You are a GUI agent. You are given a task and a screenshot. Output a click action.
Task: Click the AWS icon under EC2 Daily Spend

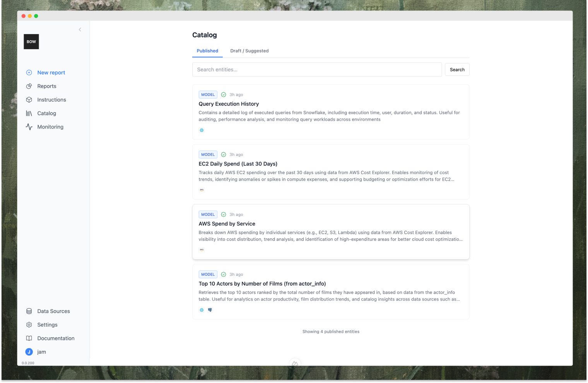[x=202, y=190]
